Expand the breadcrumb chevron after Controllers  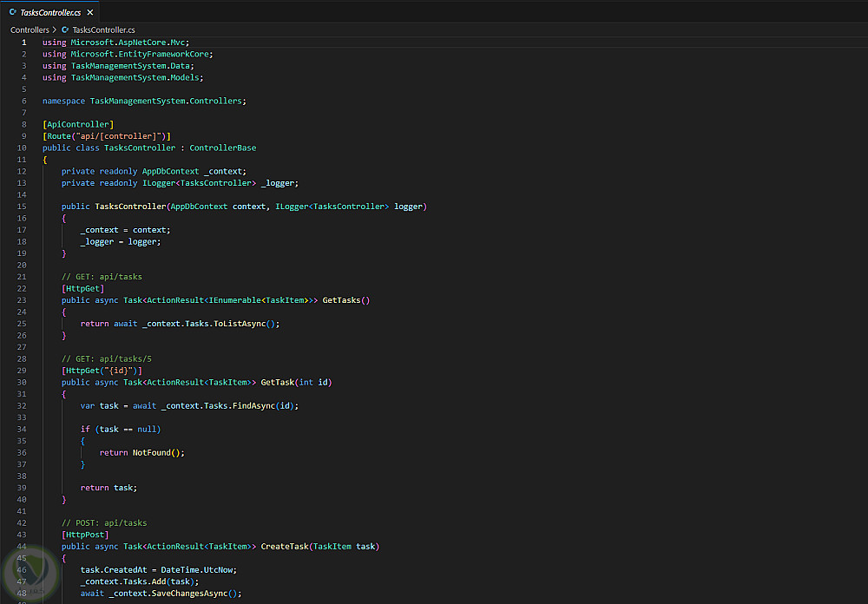pos(56,30)
